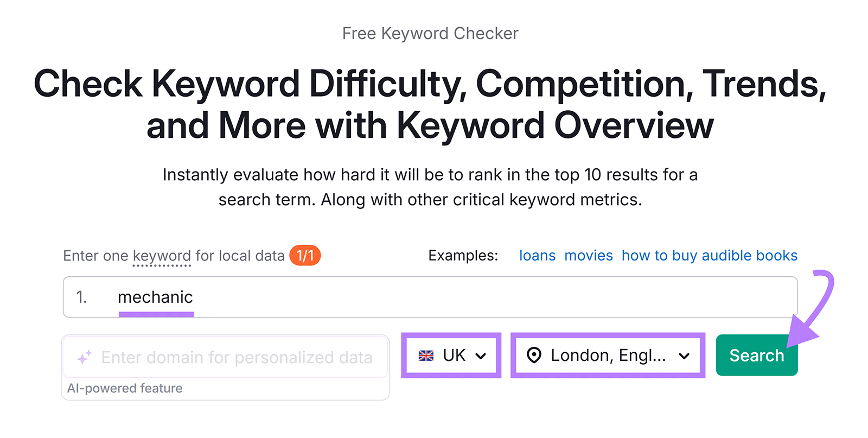
Task: Click the numbered '1.' keyword row label
Action: point(81,297)
